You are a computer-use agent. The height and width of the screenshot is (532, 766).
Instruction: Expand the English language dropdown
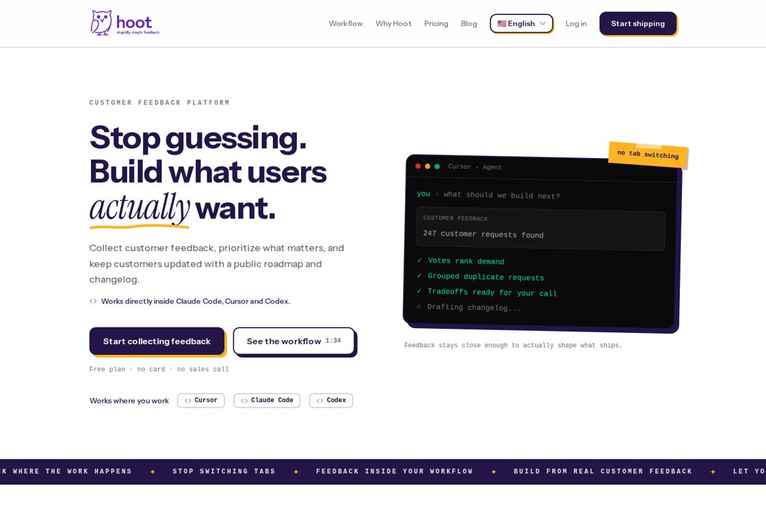(x=521, y=23)
